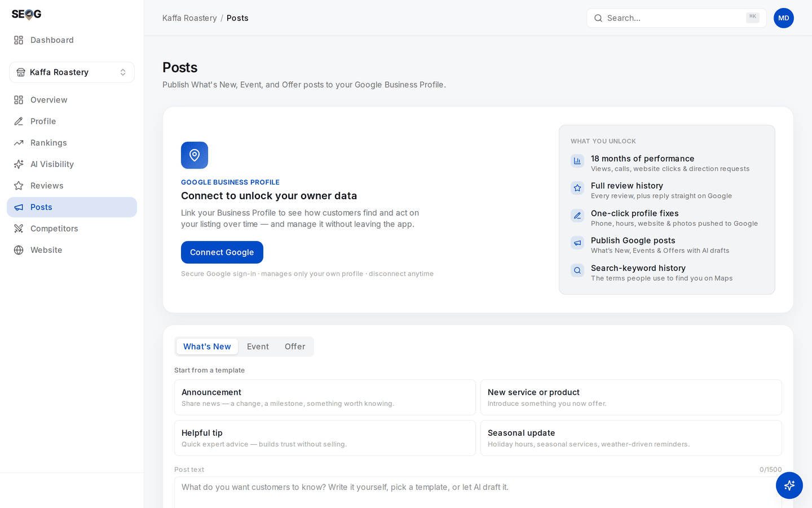Navigate to Competitors
The image size is (812, 508).
pos(72,229)
